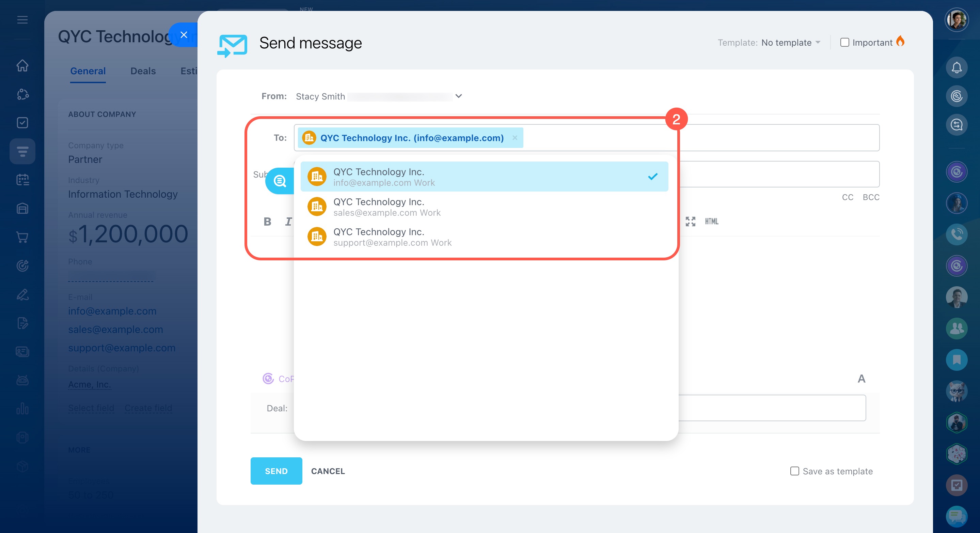Toggle Italic text formatting
This screenshot has height=533, width=980.
tap(288, 222)
